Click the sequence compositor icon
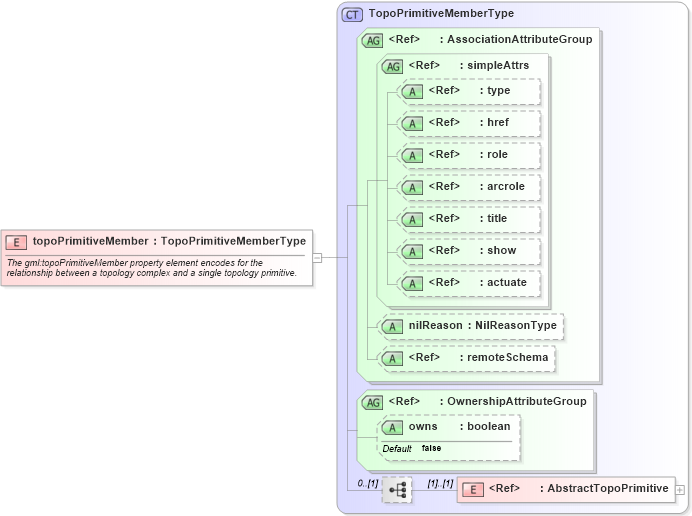Viewport: 692px width, 516px height. (397, 490)
